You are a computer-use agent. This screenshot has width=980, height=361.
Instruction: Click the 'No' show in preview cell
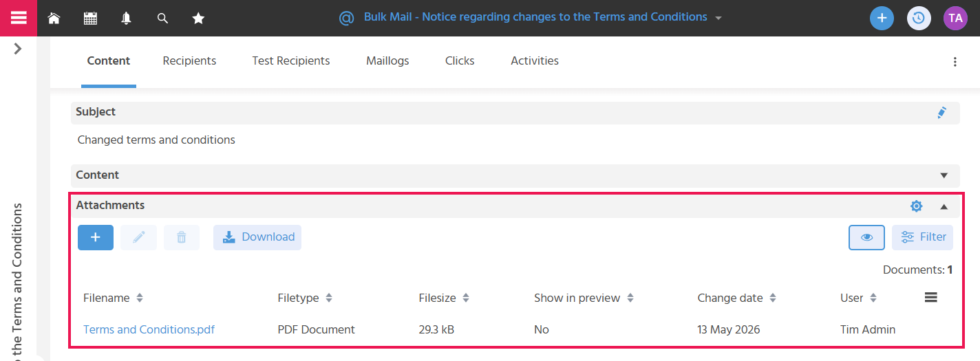point(542,329)
